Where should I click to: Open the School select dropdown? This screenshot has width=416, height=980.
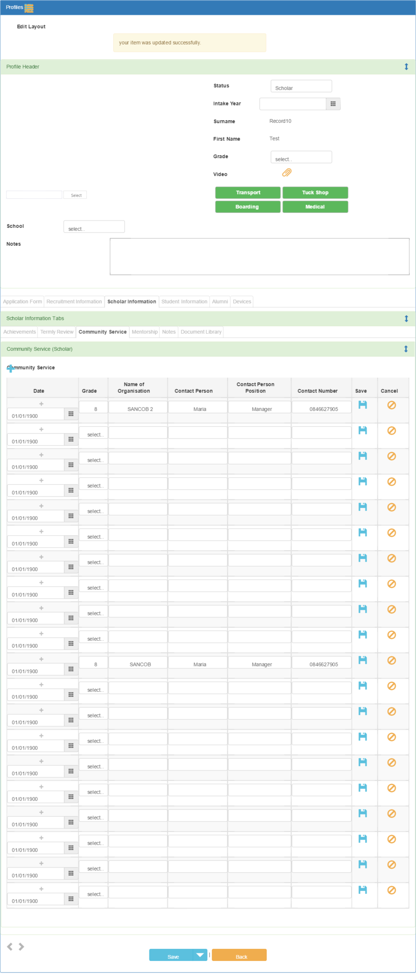94,227
